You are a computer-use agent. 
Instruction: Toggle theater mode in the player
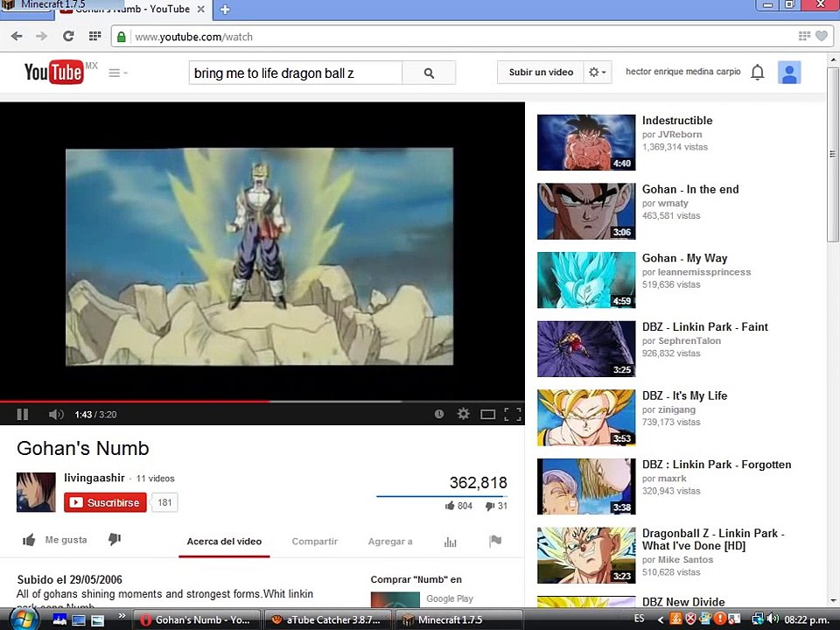pyautogui.click(x=487, y=414)
